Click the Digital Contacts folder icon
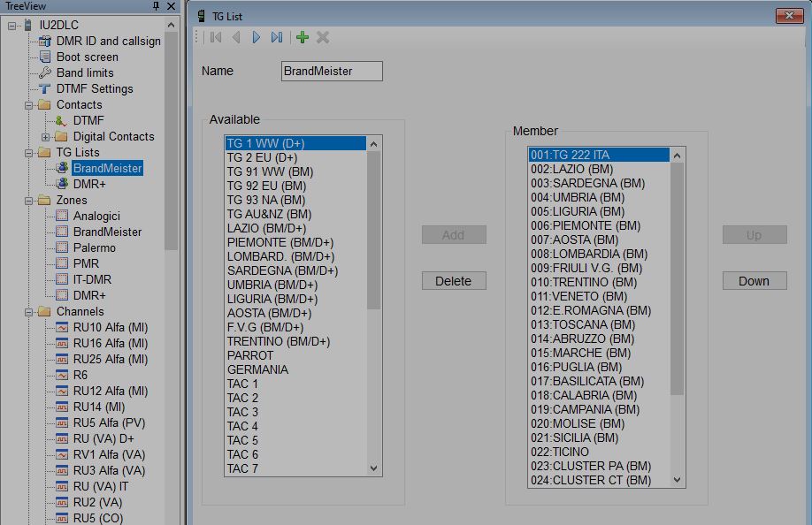812x525 pixels. tap(61, 136)
